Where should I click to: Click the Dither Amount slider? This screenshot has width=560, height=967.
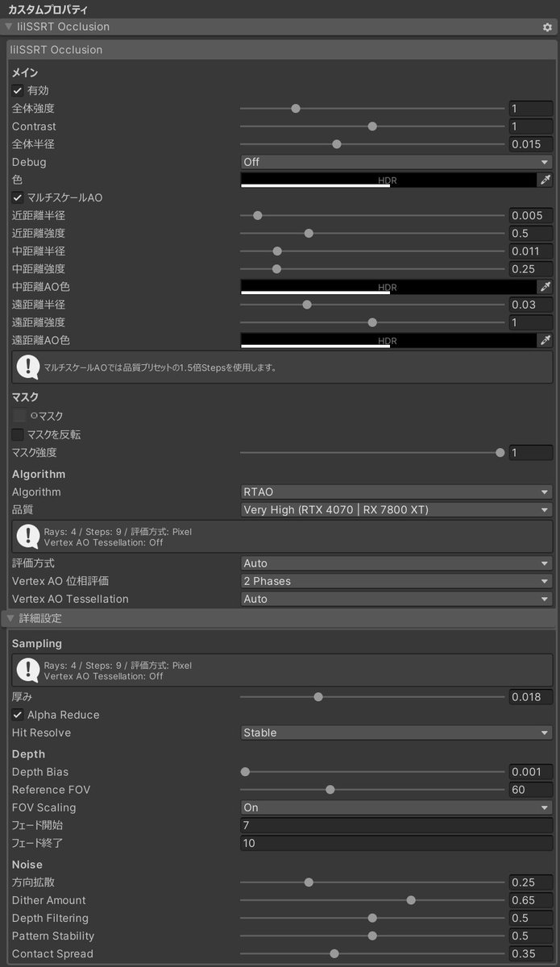(x=372, y=900)
